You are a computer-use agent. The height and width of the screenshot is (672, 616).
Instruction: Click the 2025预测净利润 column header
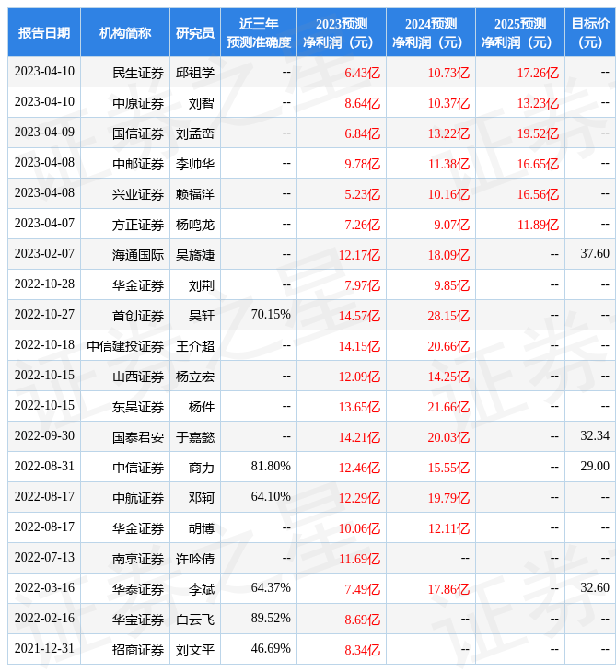click(x=520, y=32)
